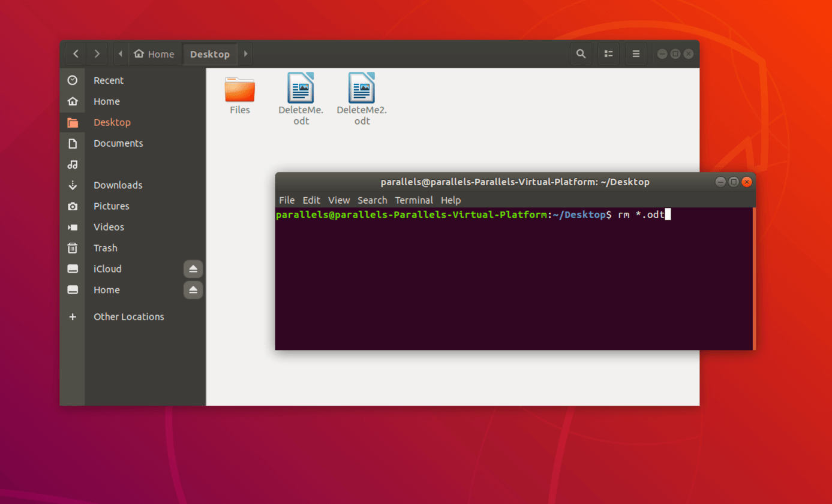Click the add Other Locations plus sign

coord(73,316)
